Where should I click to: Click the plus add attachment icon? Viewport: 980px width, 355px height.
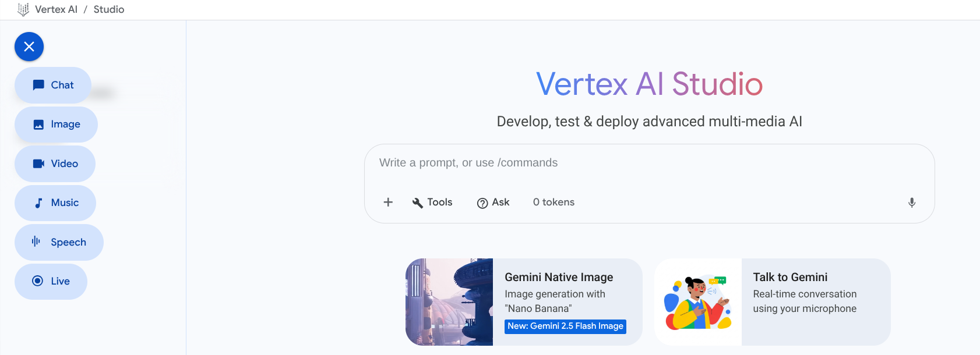tap(388, 202)
